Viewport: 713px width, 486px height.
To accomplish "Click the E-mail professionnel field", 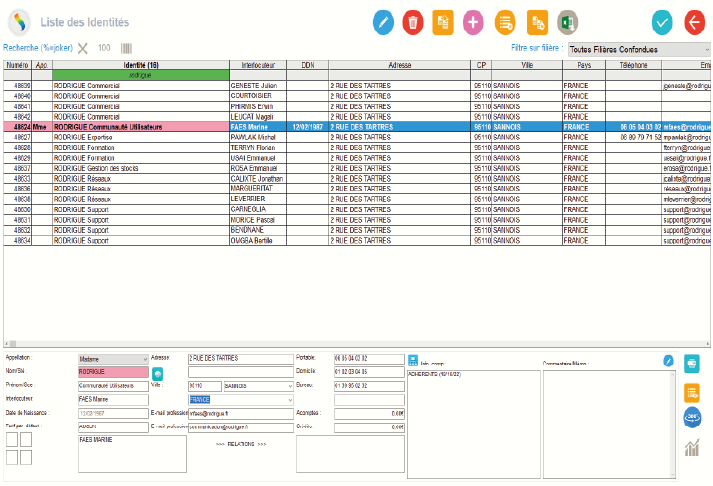I will [x=241, y=414].
